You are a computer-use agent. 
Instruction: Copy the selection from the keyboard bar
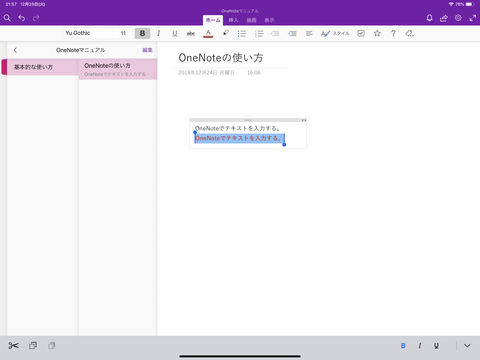coord(33,346)
